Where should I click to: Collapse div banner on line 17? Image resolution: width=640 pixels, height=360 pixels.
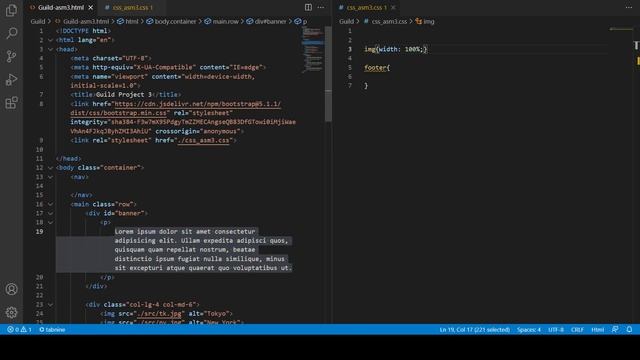51,213
